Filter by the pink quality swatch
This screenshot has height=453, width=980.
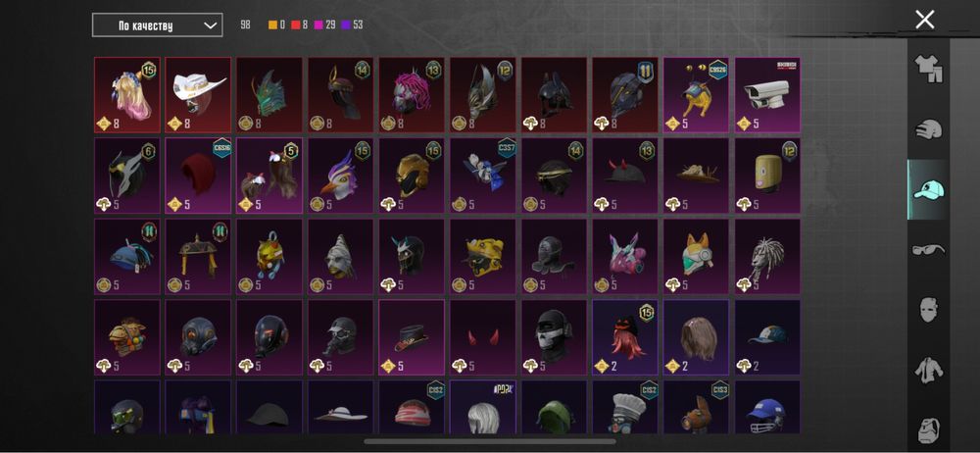click(318, 25)
